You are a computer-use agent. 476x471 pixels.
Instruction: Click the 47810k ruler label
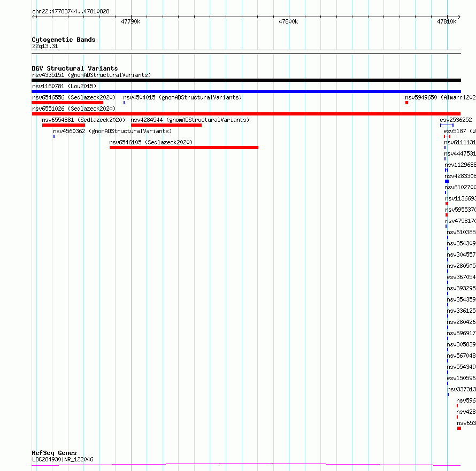point(447,21)
